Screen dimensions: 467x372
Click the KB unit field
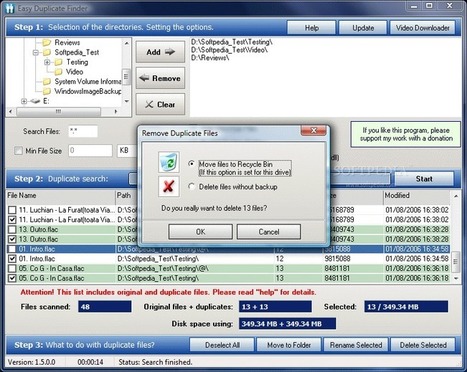pos(127,151)
